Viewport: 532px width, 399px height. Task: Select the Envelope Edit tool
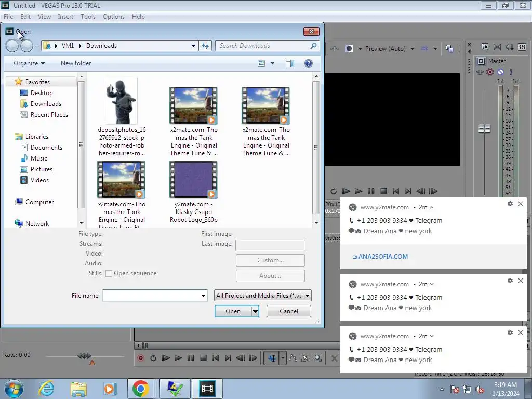(x=293, y=358)
